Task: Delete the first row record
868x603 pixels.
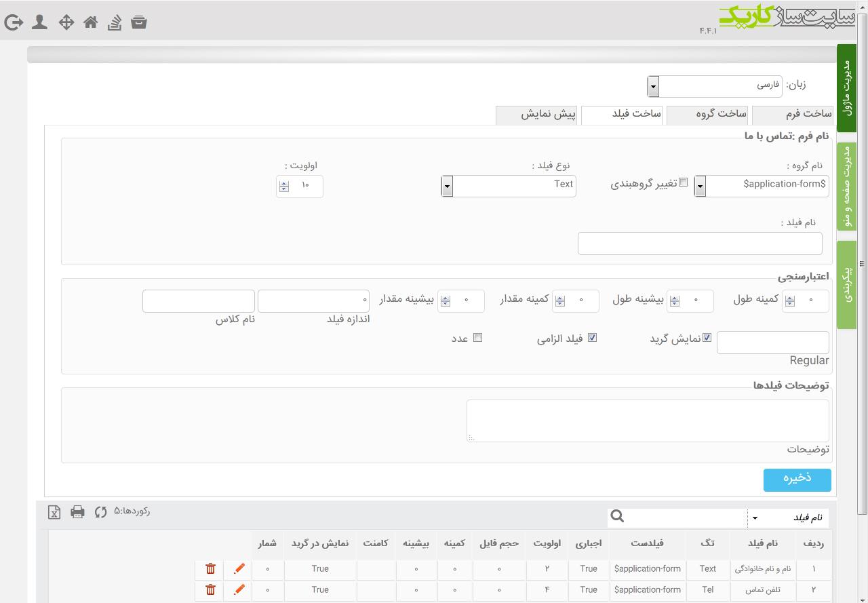Action: [210, 568]
